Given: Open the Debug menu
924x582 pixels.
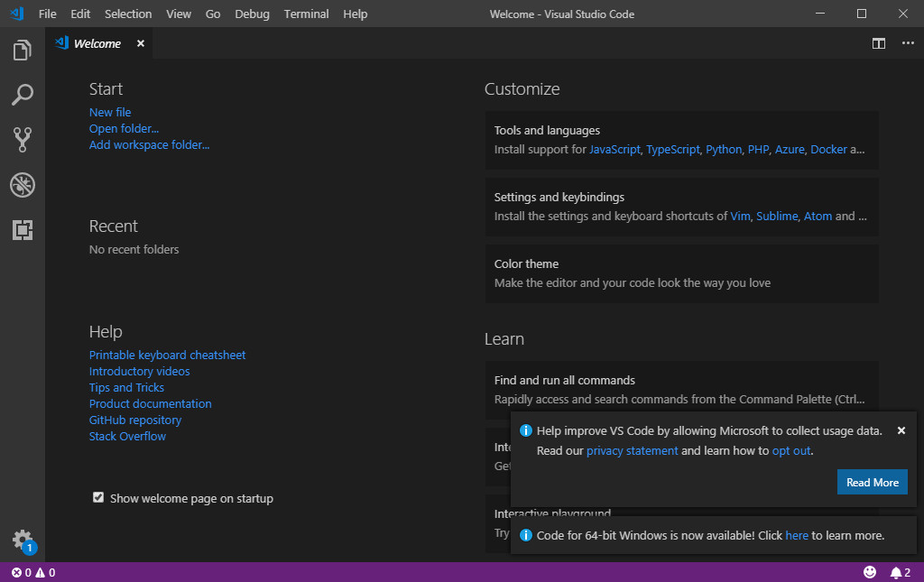Looking at the screenshot, I should click(253, 14).
